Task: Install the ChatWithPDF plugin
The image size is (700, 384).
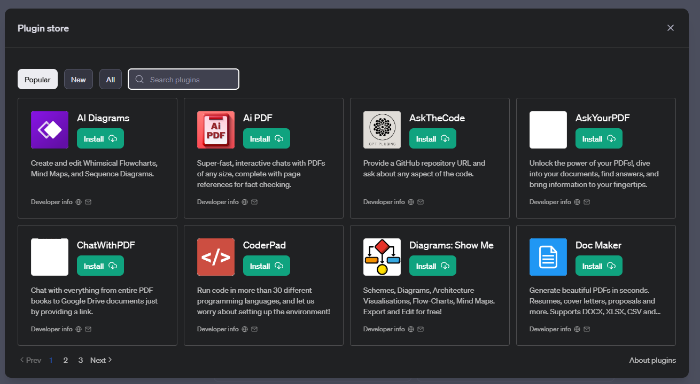Action: (100, 266)
